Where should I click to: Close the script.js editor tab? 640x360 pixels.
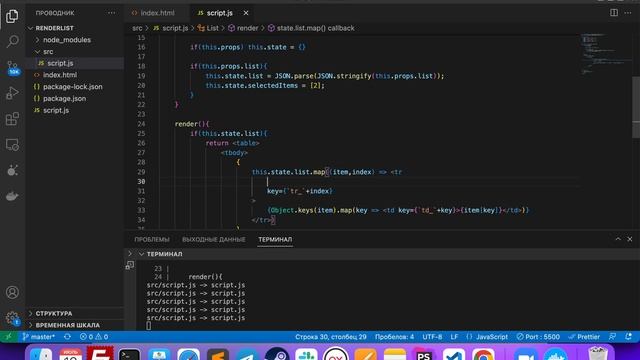pos(246,13)
